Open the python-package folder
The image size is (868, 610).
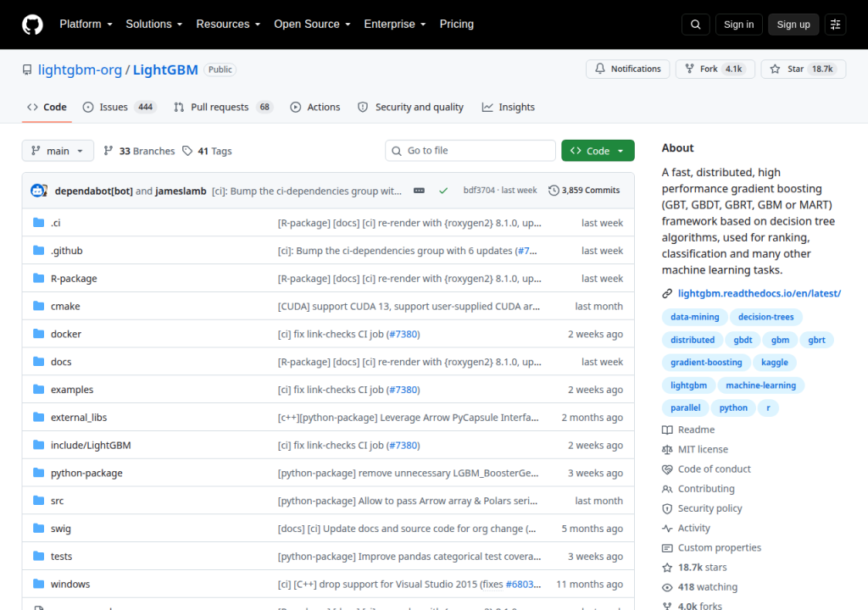[86, 473]
